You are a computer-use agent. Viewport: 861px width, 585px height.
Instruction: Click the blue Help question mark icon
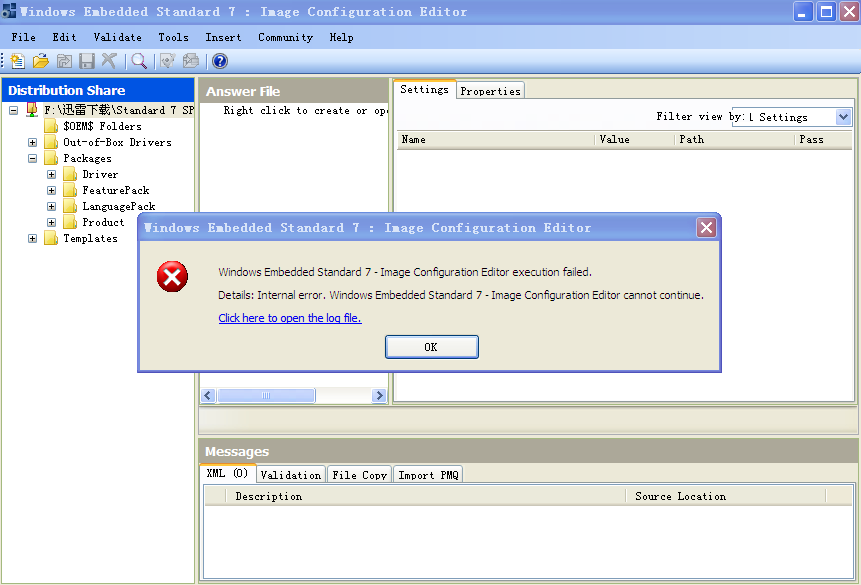pyautogui.click(x=220, y=61)
